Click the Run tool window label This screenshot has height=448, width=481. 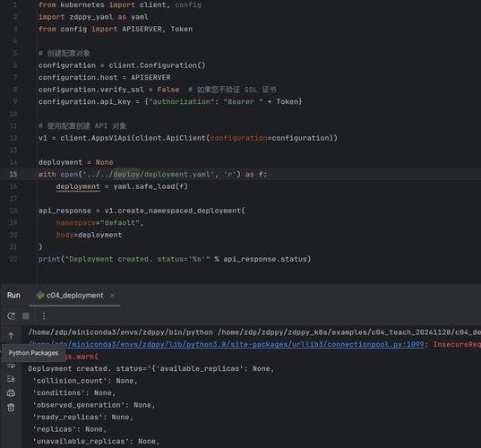click(13, 295)
